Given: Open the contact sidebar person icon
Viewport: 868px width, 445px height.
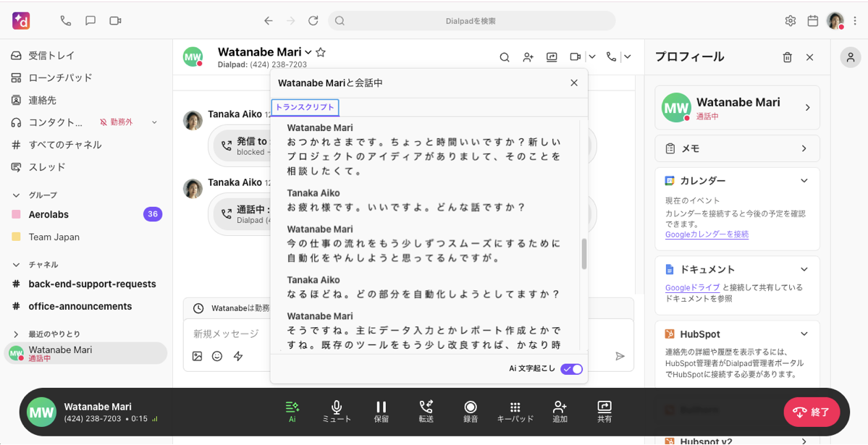Looking at the screenshot, I should click(x=851, y=57).
